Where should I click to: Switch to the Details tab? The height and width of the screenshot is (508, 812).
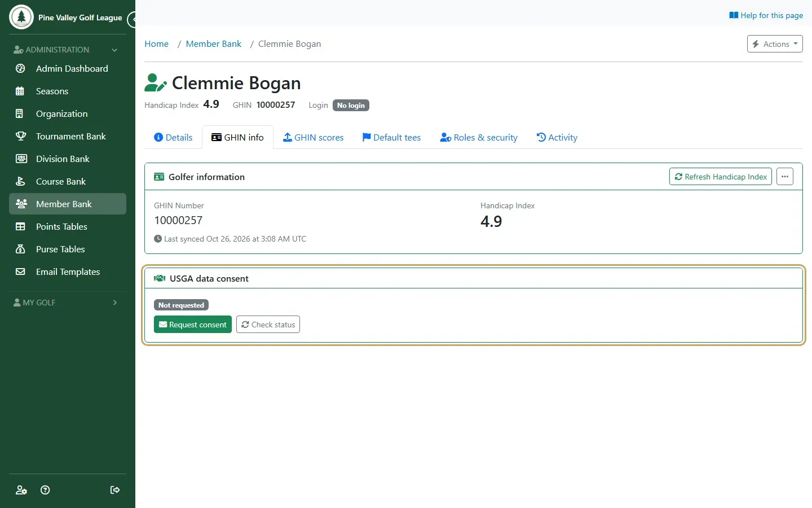point(173,137)
